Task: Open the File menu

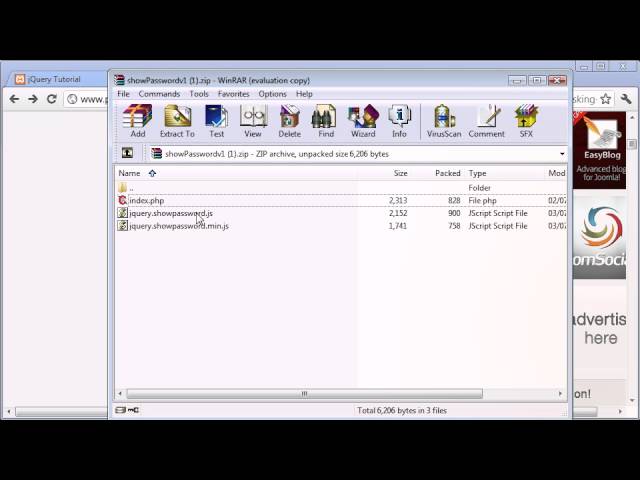Action: pos(123,94)
